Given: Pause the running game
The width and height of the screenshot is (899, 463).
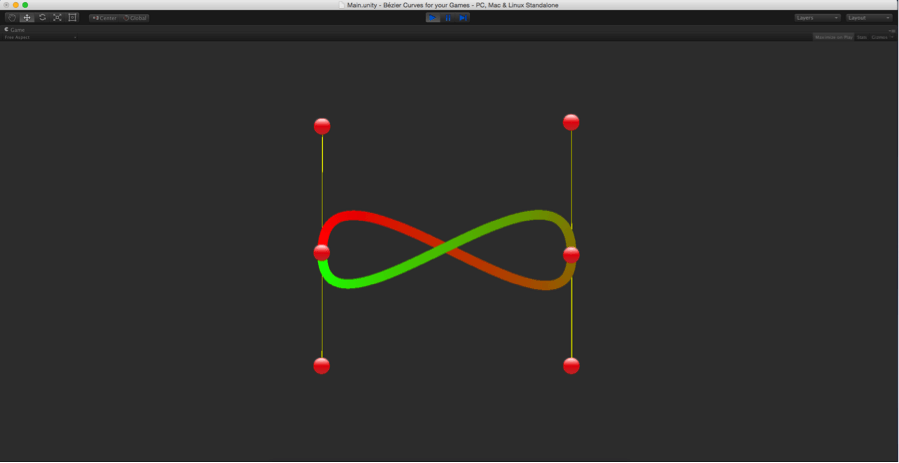Looking at the screenshot, I should pos(448,18).
